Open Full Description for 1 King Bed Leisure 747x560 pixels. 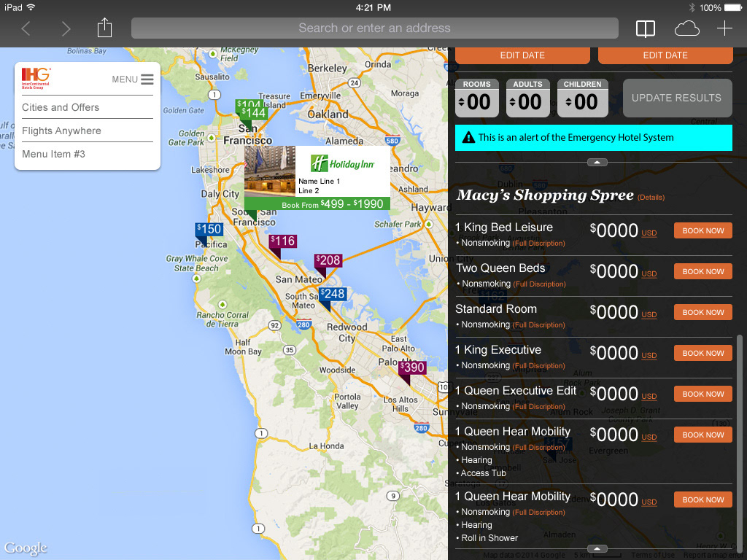click(539, 244)
